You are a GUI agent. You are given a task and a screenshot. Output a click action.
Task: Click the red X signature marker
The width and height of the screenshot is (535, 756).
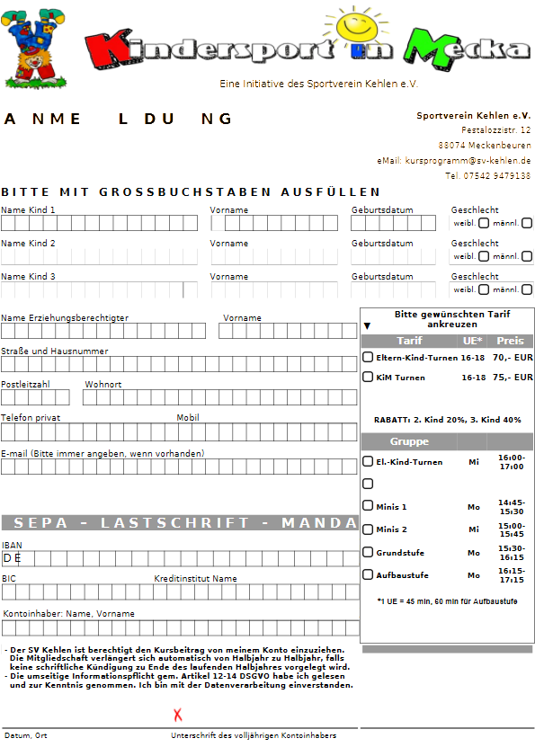point(178,715)
